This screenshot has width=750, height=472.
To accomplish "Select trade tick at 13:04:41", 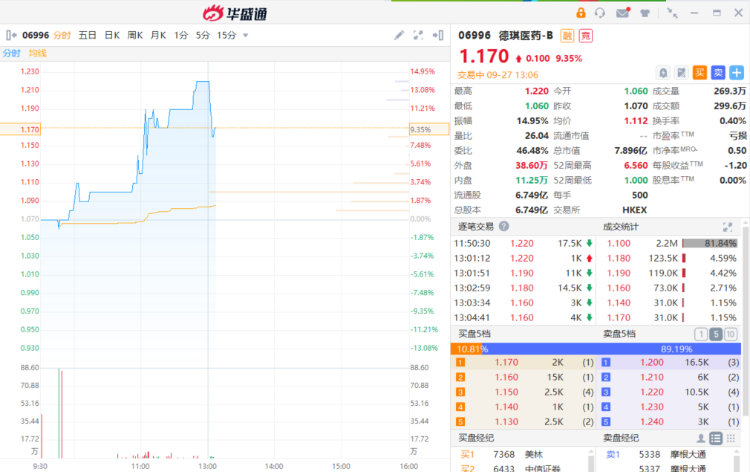I will tap(524, 318).
